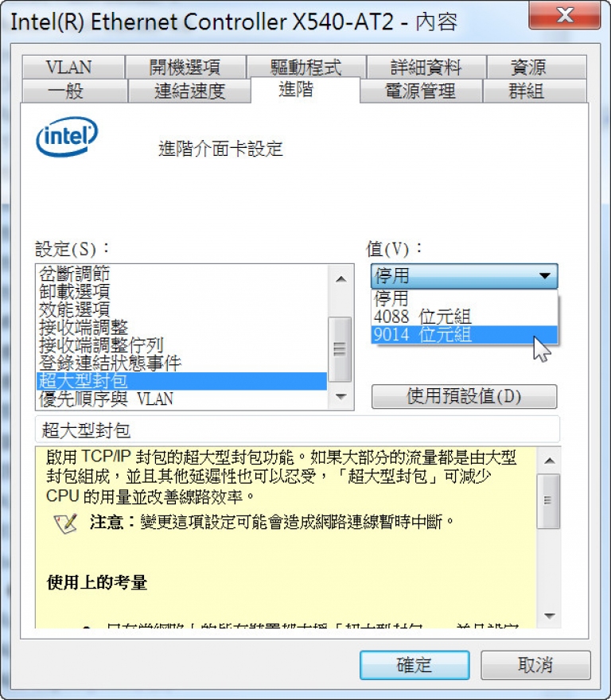Click the Intel logo icon

pyautogui.click(x=67, y=137)
